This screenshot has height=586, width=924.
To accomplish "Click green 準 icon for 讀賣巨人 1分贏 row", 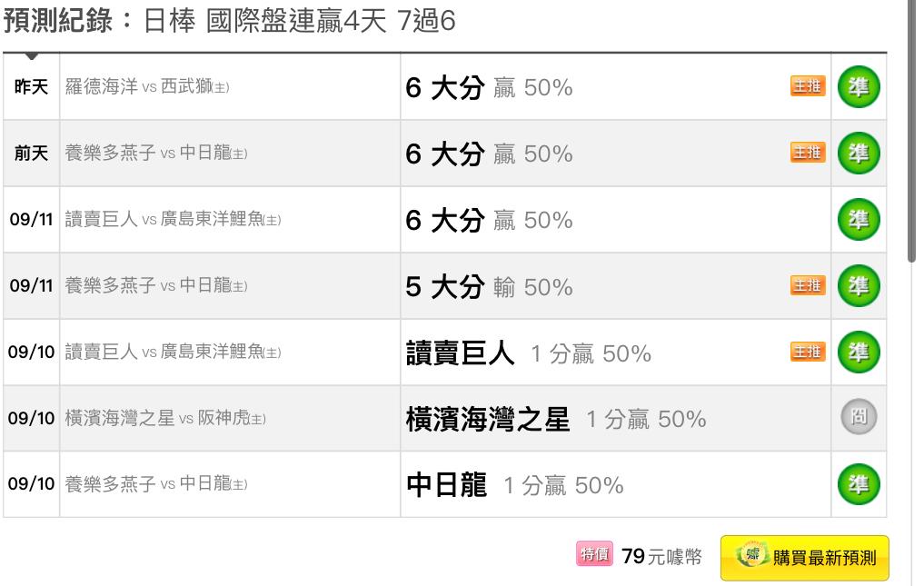I will (x=859, y=352).
